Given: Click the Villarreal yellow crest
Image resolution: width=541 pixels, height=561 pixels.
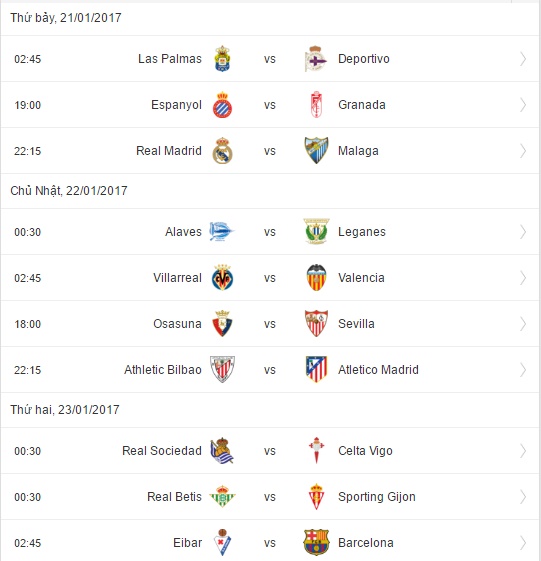Looking at the screenshot, I should pyautogui.click(x=222, y=278).
